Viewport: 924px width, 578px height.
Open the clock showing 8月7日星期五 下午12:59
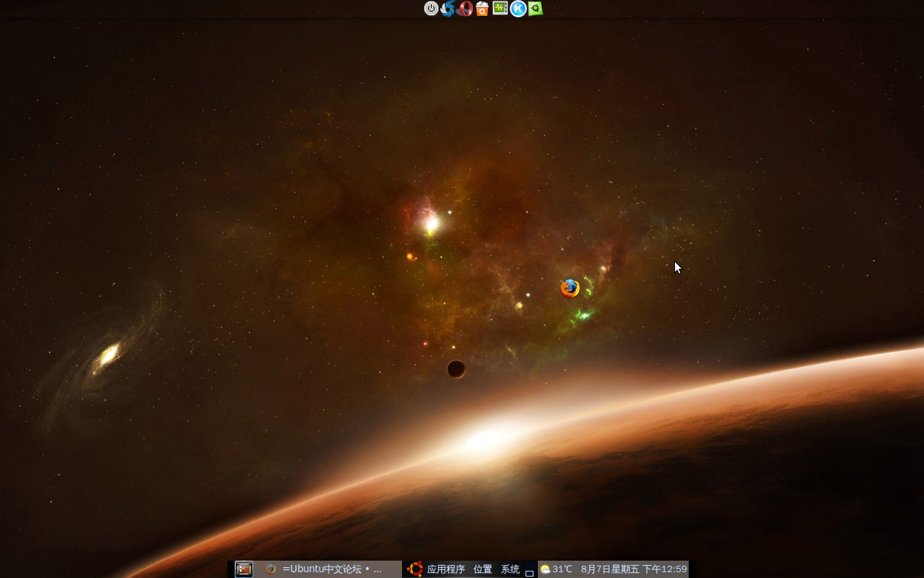[x=634, y=569]
